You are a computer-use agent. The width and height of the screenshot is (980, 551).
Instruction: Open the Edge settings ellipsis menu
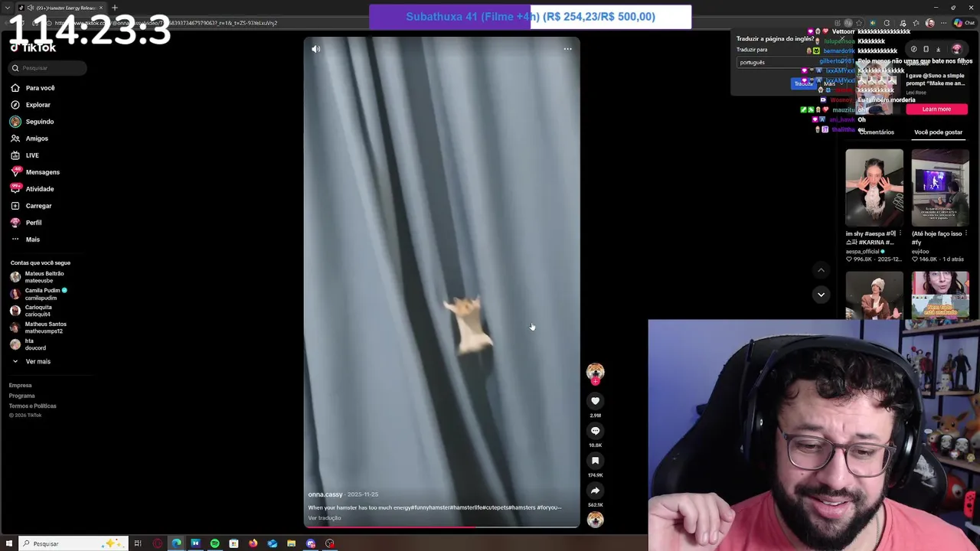945,23
